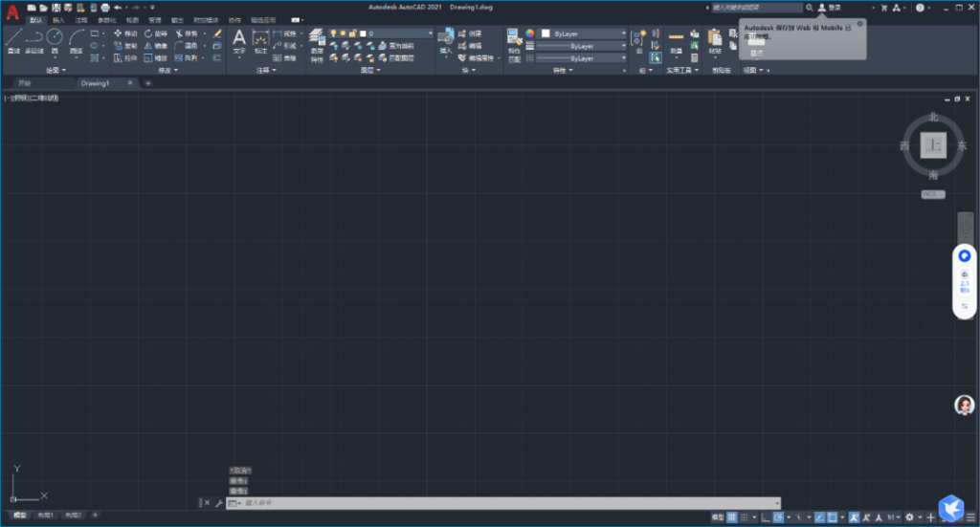
Task: Toggle grid display in status bar
Action: (732, 517)
